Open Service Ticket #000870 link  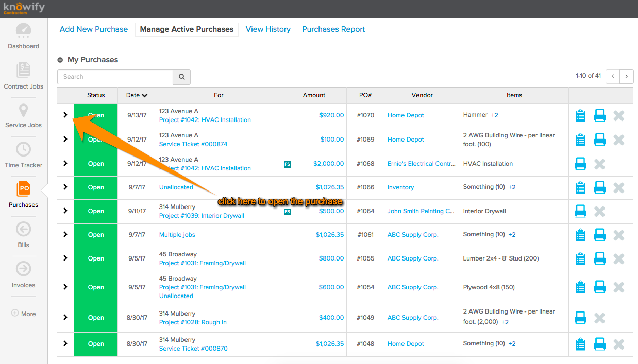(x=193, y=349)
